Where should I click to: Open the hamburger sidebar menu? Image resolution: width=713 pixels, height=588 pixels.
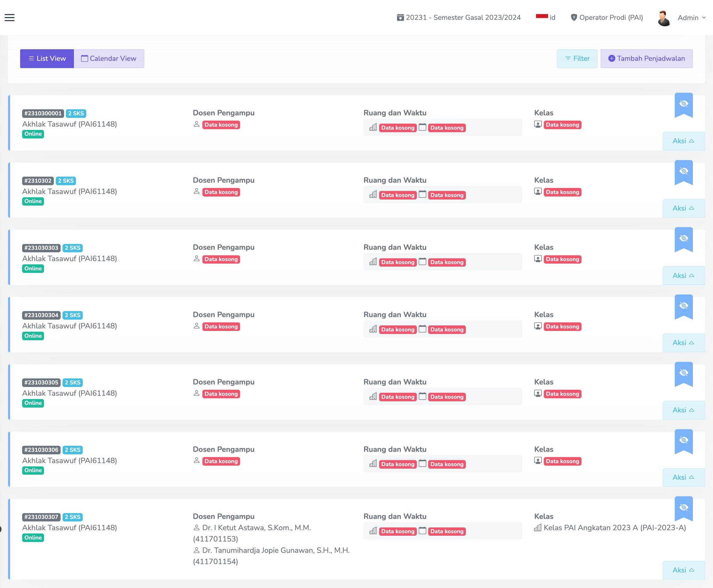(10, 18)
